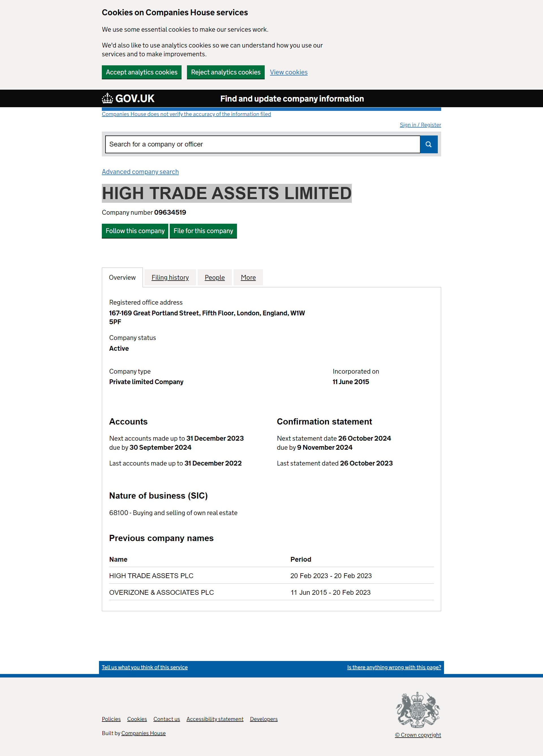Viewport: 543px width, 756px height.
Task: Click the 'Follow this company' icon button
Action: click(x=134, y=231)
